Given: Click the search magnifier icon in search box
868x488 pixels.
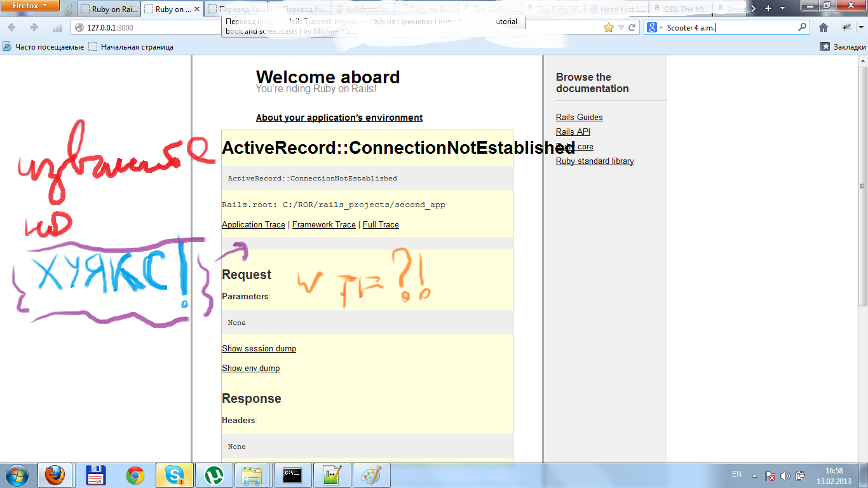Looking at the screenshot, I should click(803, 27).
